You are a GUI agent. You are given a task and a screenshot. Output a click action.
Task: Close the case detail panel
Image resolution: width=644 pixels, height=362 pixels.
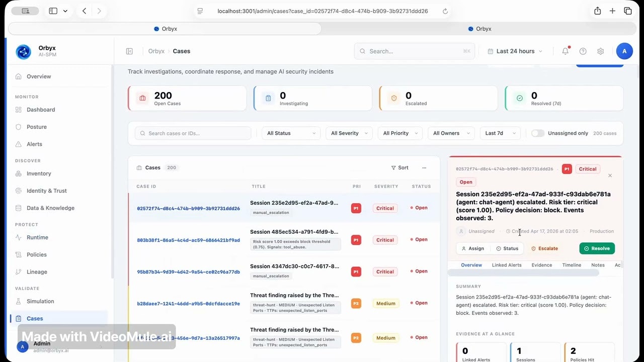pos(610,175)
